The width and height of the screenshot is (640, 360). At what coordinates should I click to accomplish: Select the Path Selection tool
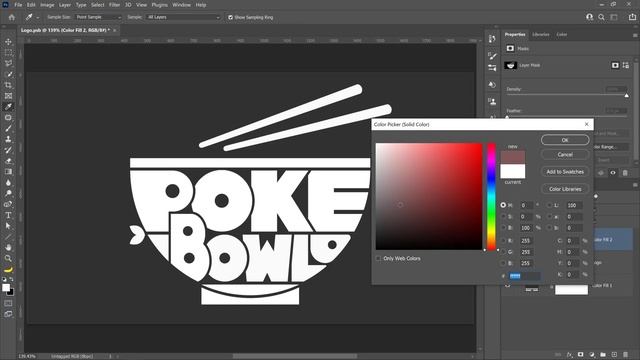tap(8, 226)
